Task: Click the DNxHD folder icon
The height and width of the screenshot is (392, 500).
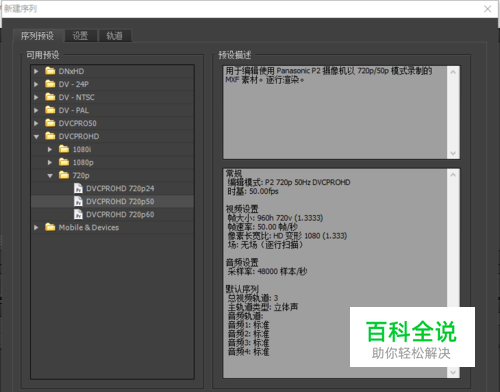Action: [x=50, y=71]
